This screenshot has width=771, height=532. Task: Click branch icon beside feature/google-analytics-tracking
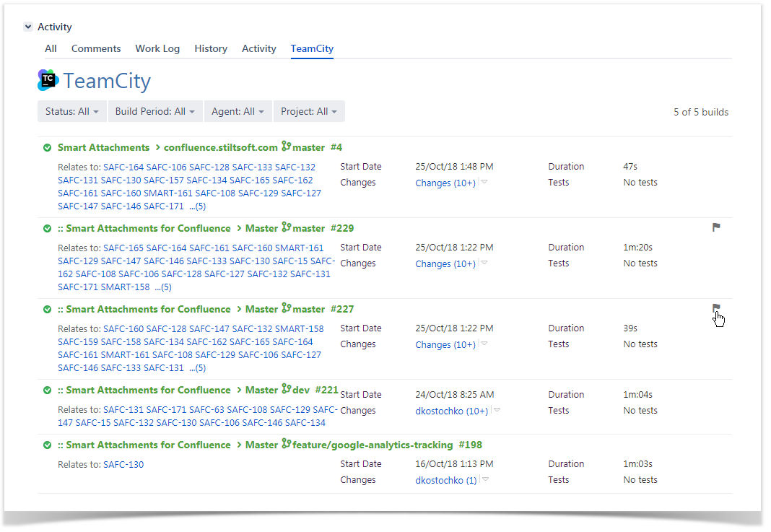pos(286,445)
